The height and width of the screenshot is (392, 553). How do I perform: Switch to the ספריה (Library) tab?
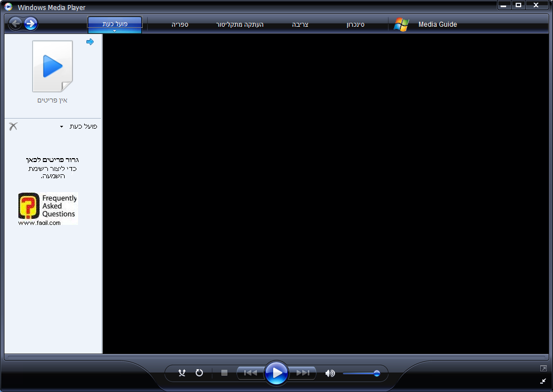coord(180,24)
